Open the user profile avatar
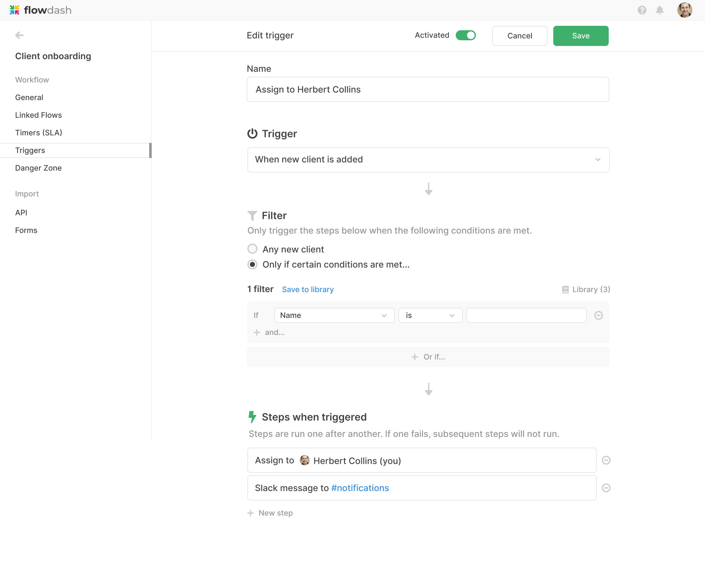705x588 pixels. pyautogui.click(x=684, y=10)
